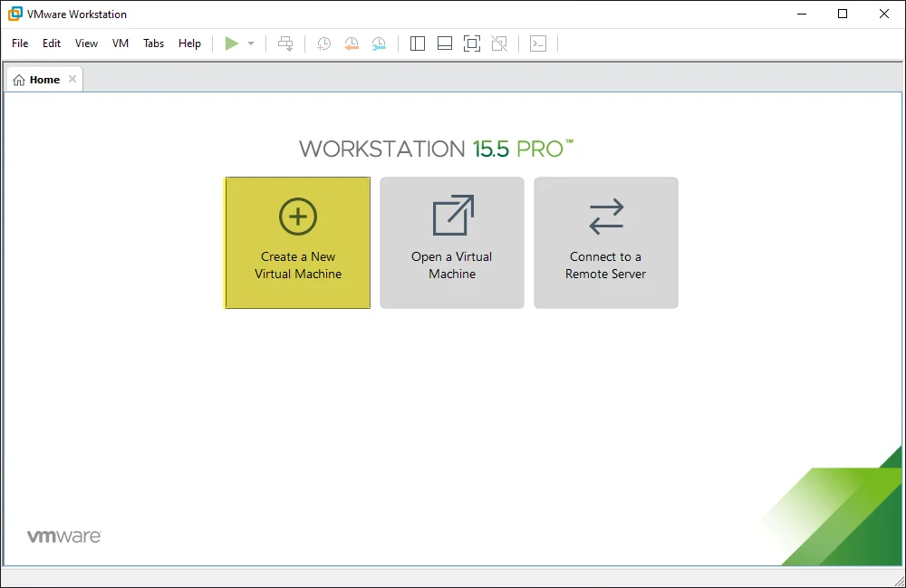This screenshot has height=588, width=906.
Task: Click the console view toolbar icon
Action: (538, 43)
